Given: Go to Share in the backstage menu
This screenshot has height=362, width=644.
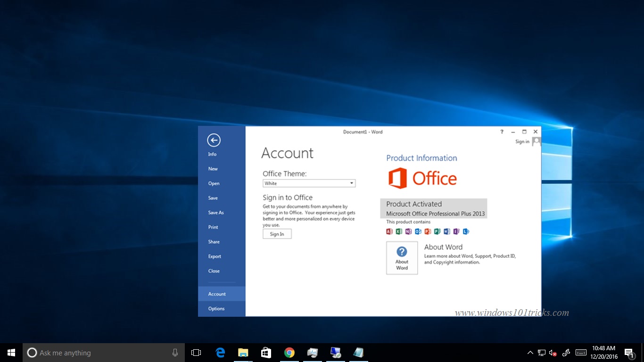Looking at the screenshot, I should 214,242.
